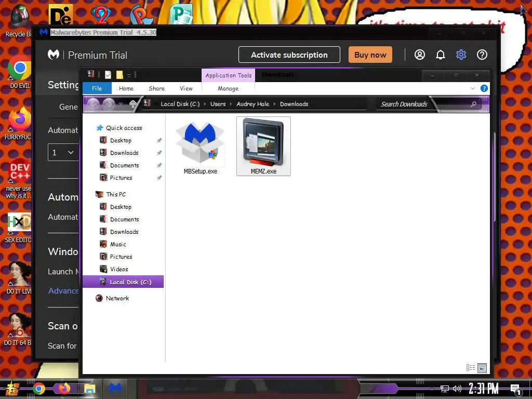Click Downloads breadcrumb segment
The height and width of the screenshot is (399, 532).
[294, 104]
